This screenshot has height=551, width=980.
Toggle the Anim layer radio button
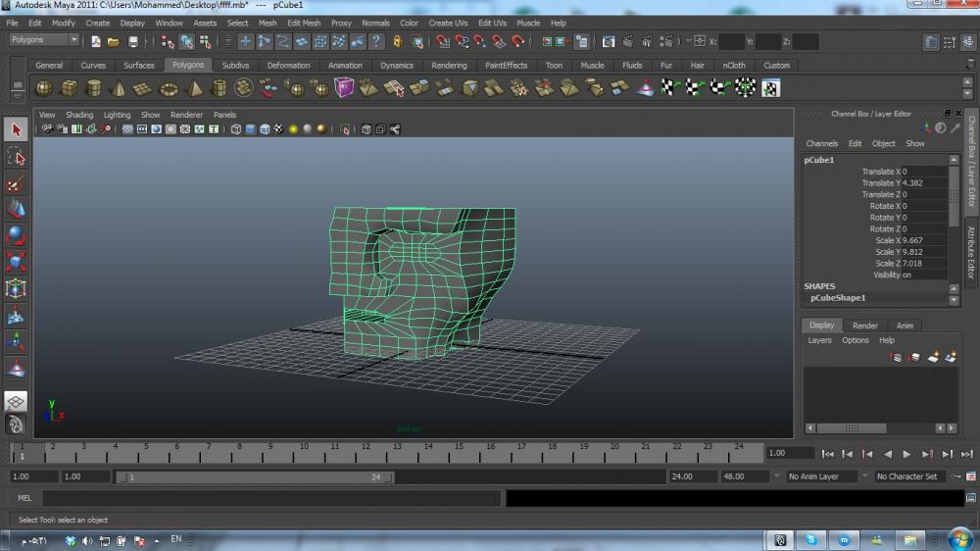[x=904, y=326]
